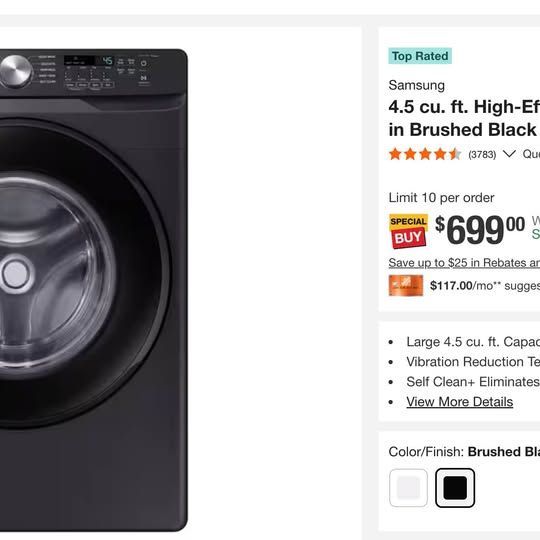Open the (3783) review count

(x=482, y=154)
